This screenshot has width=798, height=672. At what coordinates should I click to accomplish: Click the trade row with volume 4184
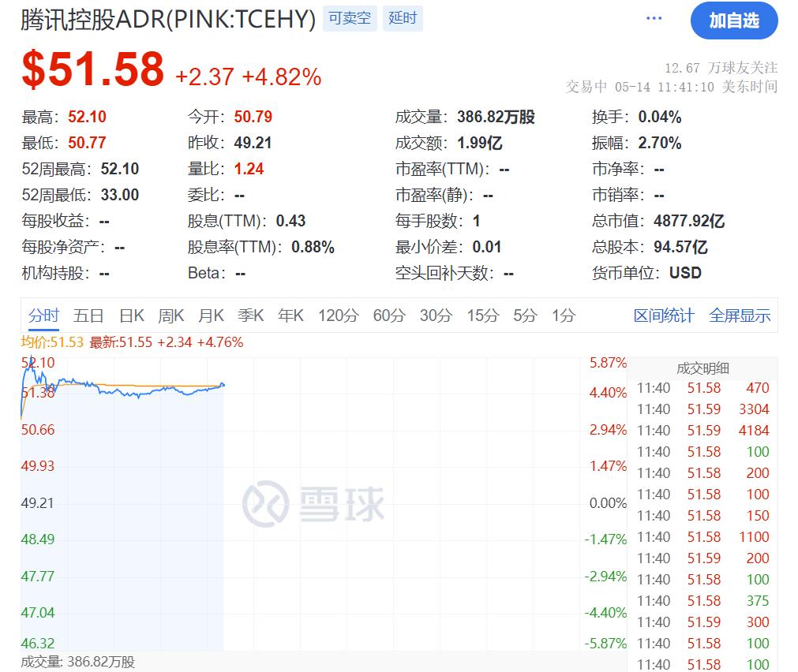pyautogui.click(x=702, y=431)
